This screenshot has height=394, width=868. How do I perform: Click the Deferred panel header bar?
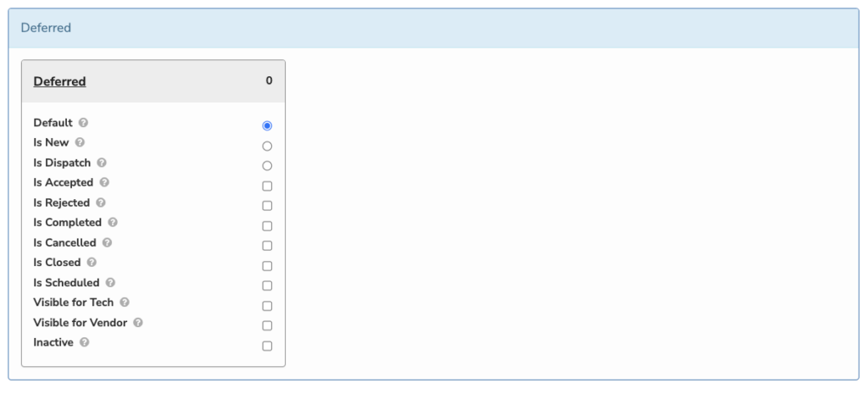(x=433, y=28)
